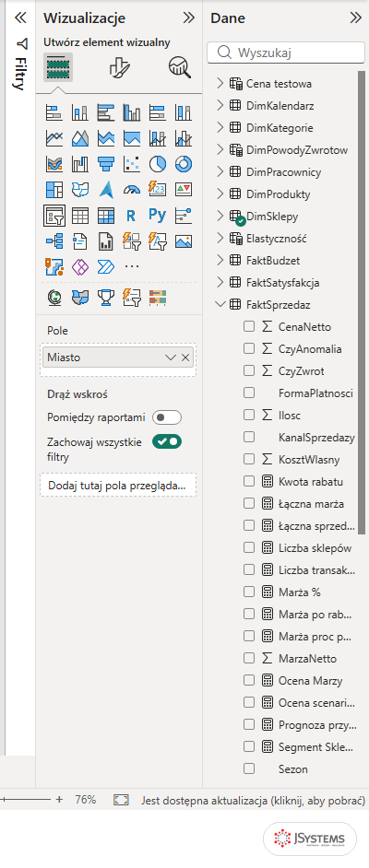The image size is (369, 868).
Task: Switch to the format visual tab
Action: (x=119, y=68)
